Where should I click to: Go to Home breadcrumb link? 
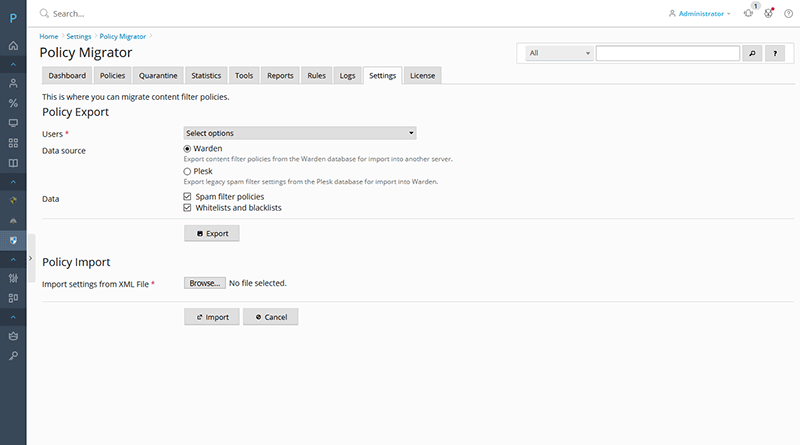point(49,37)
